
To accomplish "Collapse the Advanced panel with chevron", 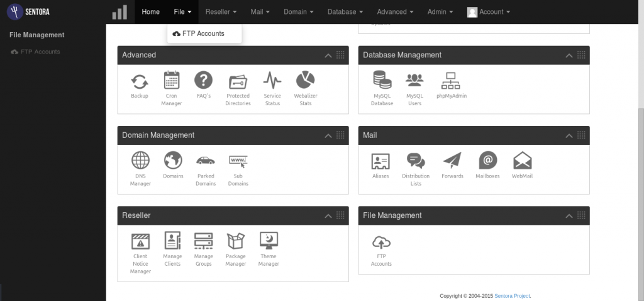I will coord(328,55).
